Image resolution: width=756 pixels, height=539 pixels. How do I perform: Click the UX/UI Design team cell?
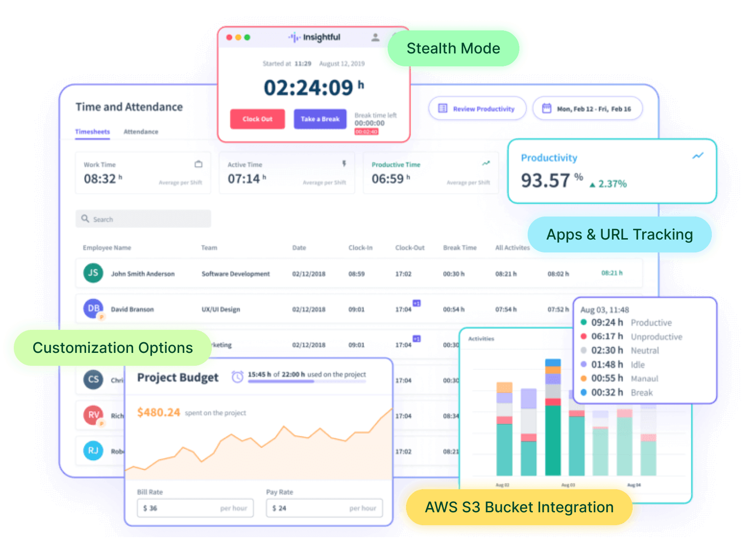point(221,309)
